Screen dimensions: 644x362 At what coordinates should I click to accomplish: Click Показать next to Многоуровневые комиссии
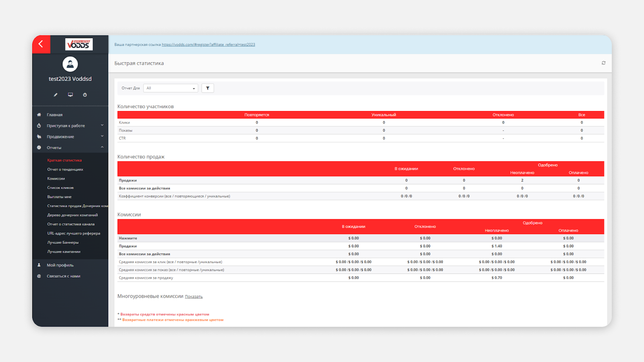pos(194,297)
